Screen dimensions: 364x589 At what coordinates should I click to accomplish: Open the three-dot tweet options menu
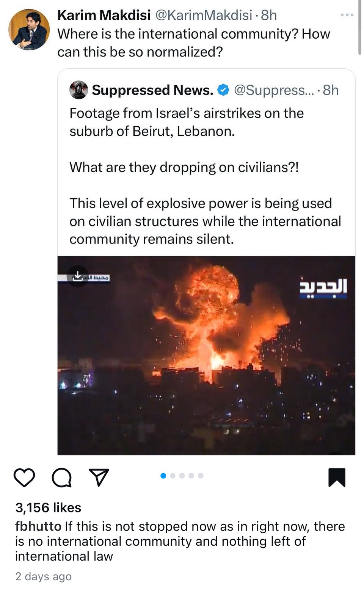347,15
